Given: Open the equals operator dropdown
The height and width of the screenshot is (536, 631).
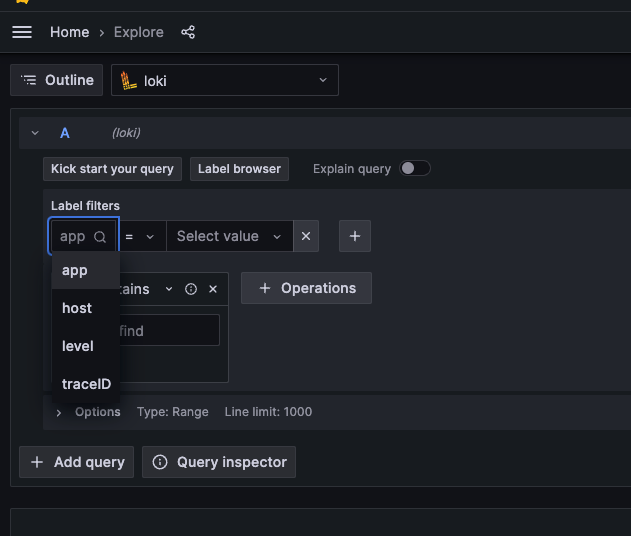Looking at the screenshot, I should click(x=141, y=236).
